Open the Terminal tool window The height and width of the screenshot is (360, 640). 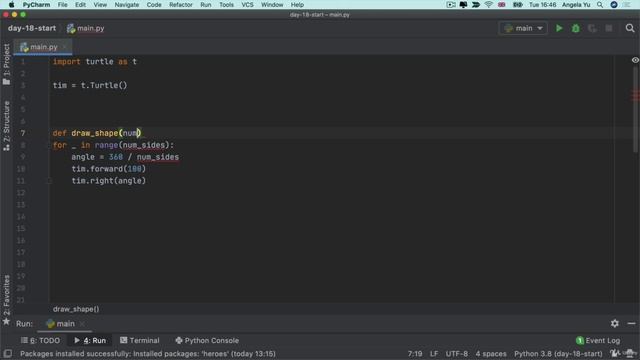tap(140, 340)
